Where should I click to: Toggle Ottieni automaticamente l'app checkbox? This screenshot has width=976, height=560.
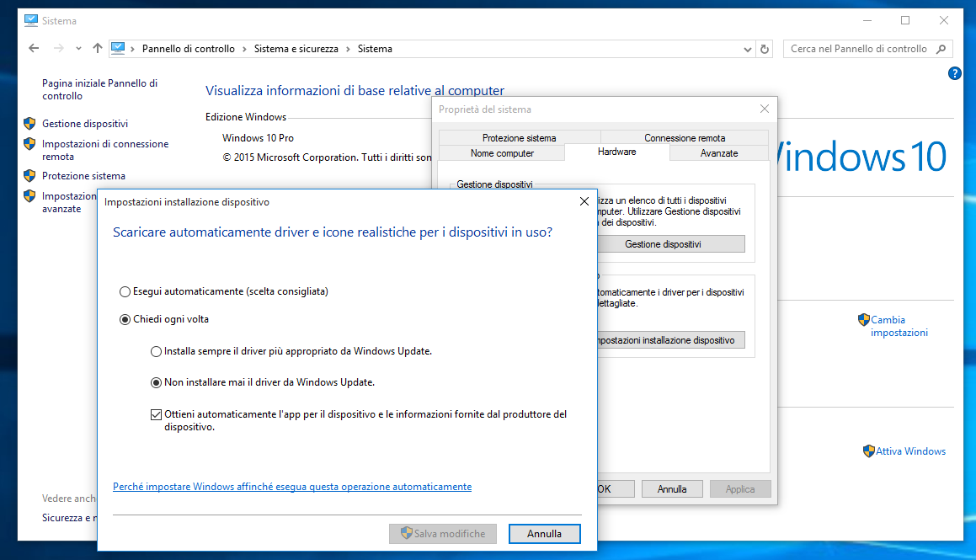[157, 415]
